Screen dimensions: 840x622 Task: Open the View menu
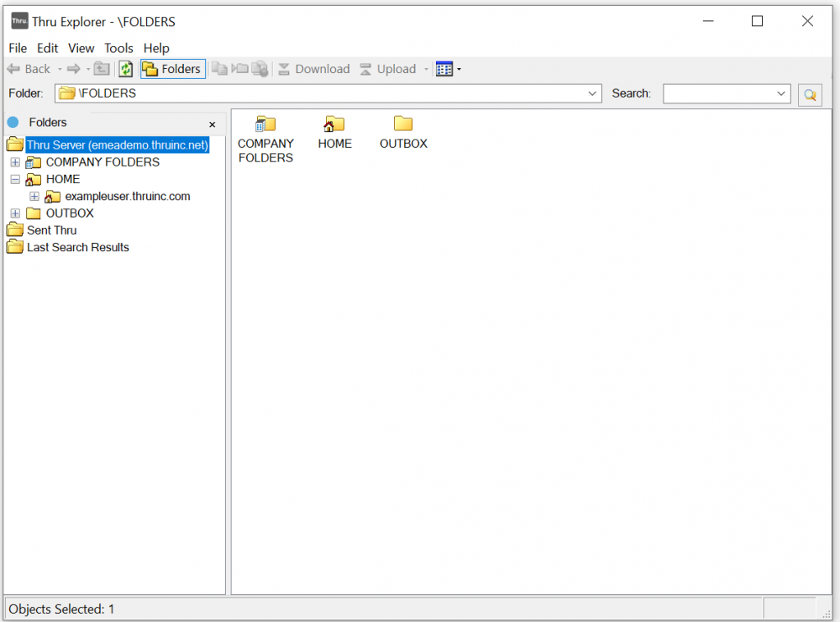click(81, 48)
